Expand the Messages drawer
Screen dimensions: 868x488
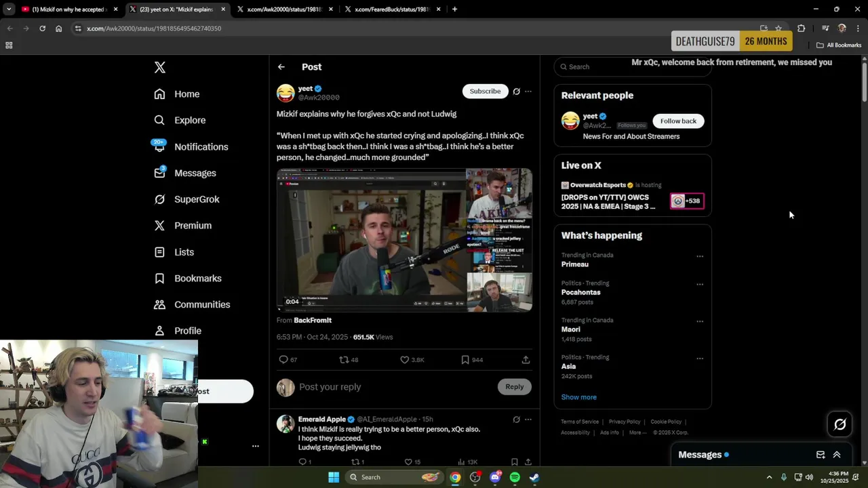point(837,455)
